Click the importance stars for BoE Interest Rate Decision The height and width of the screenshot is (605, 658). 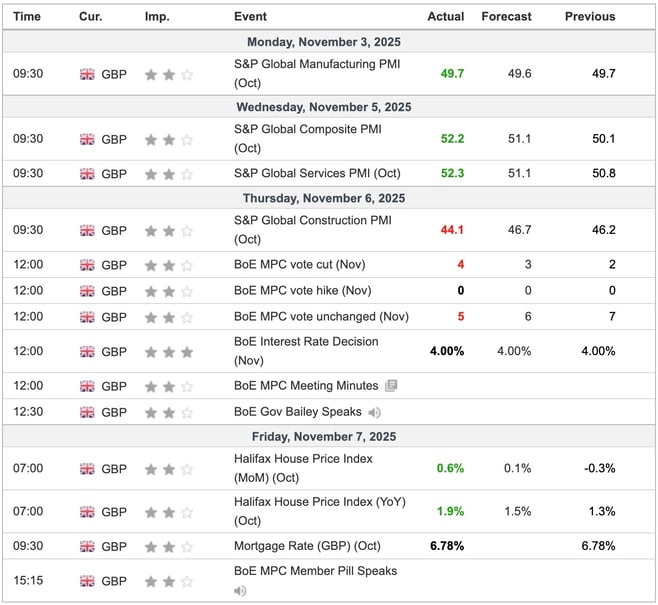coord(168,352)
